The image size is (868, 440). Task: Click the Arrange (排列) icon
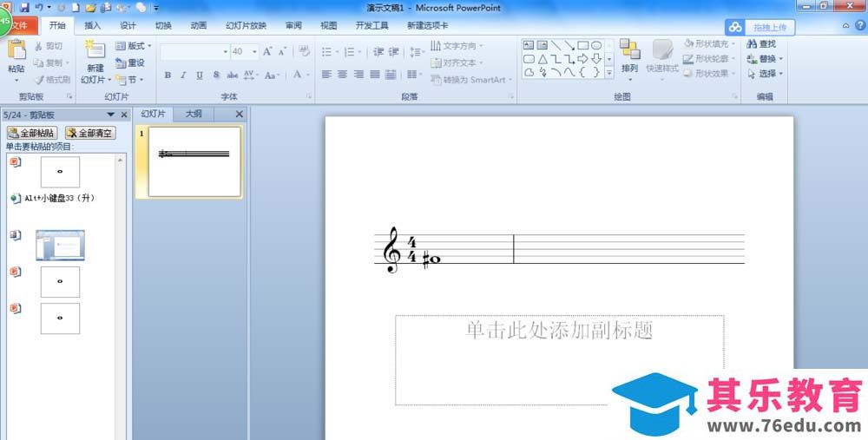[629, 49]
